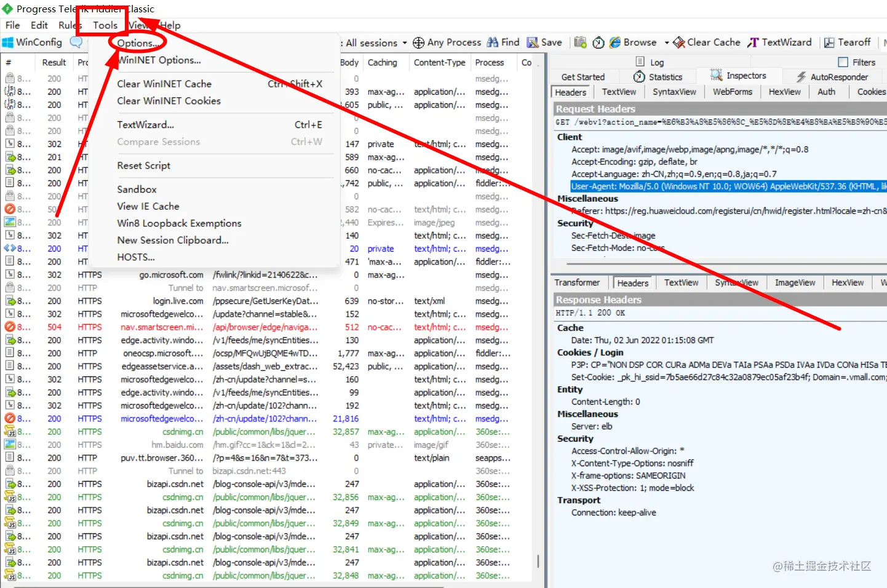Image resolution: width=887 pixels, height=588 pixels.
Task: Sort by the Caching column header
Action: tap(383, 62)
